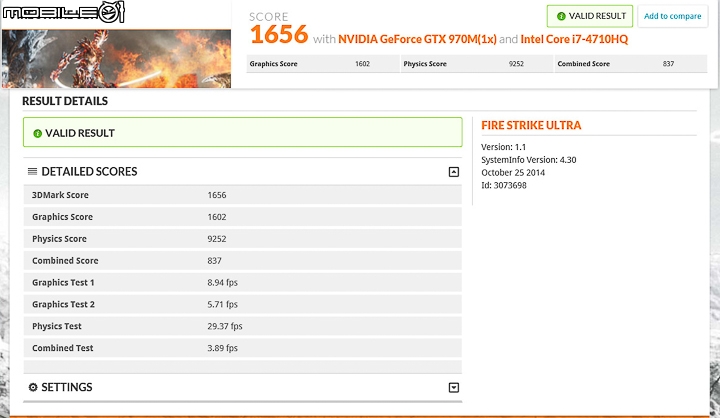
Task: Click the Mobile01 logo
Action: click(x=63, y=12)
